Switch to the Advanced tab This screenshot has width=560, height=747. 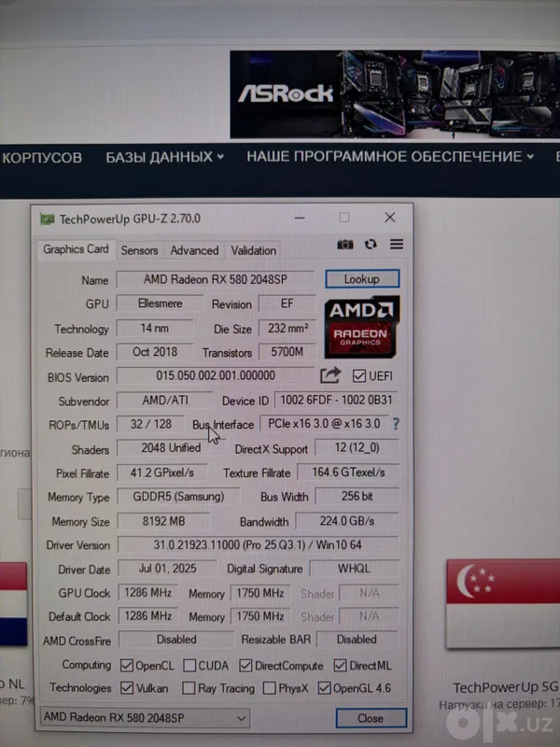coord(194,250)
